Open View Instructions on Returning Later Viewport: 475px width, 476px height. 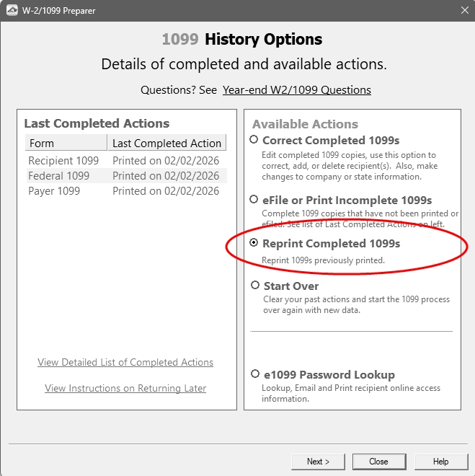tap(125, 388)
